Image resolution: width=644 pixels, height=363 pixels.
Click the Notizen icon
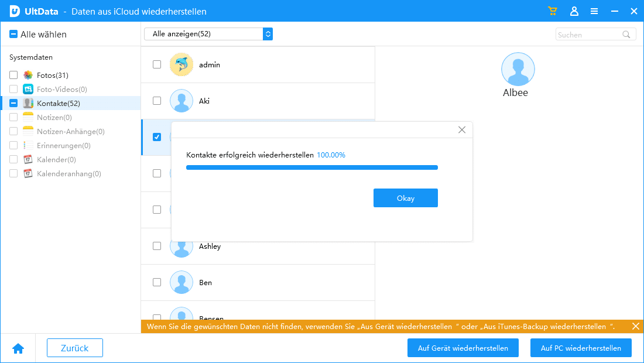28,117
